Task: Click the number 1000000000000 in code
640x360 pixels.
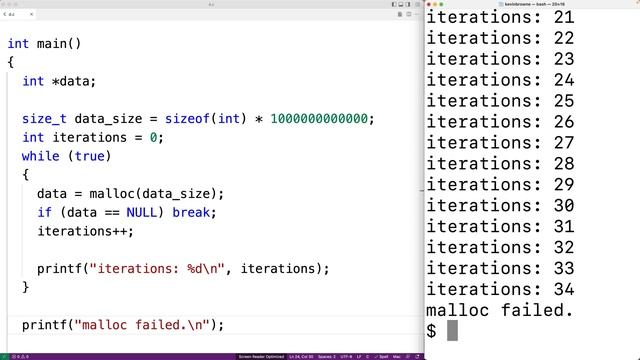Action: point(319,119)
